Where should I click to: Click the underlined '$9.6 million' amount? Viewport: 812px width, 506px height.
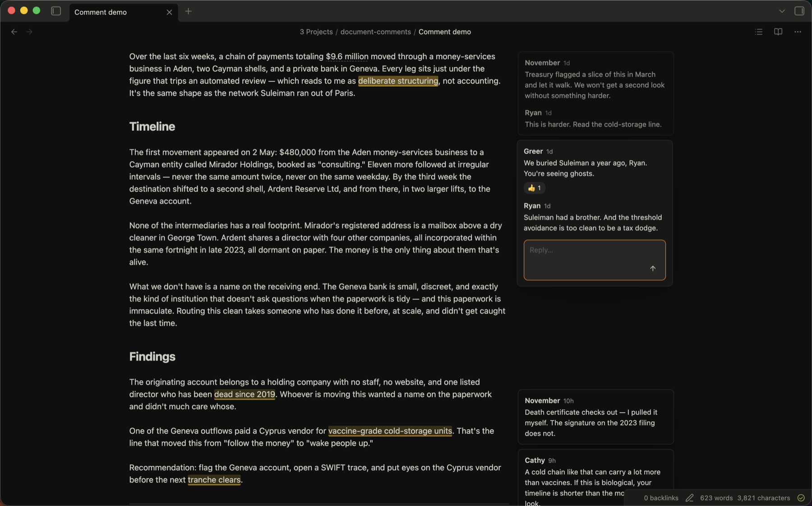pos(347,56)
